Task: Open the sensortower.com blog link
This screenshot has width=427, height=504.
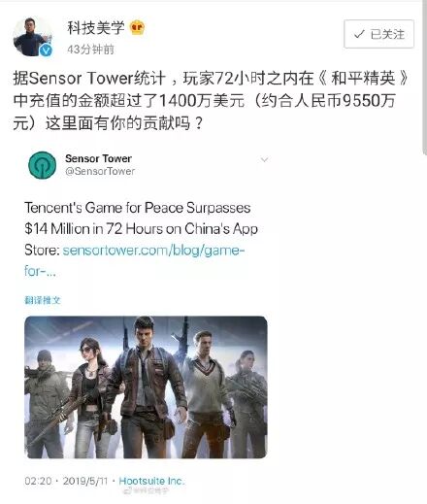Action: tap(134, 260)
